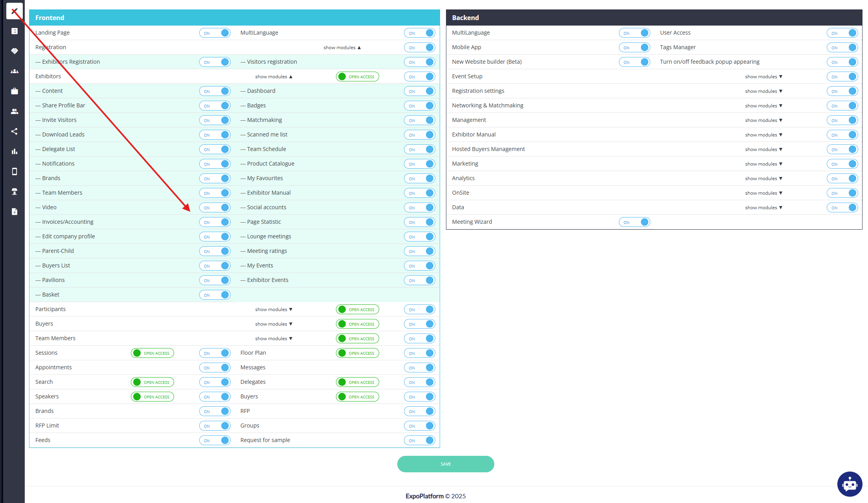Expand Participants show modules
868x503 pixels.
click(273, 310)
